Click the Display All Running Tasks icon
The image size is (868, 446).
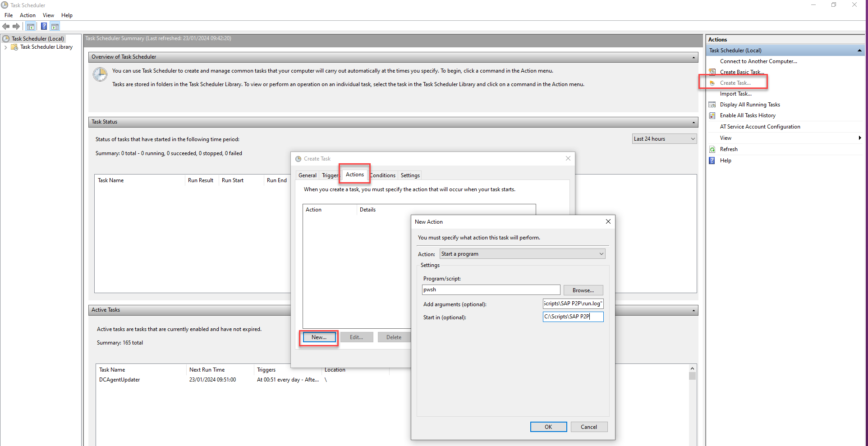click(x=712, y=104)
